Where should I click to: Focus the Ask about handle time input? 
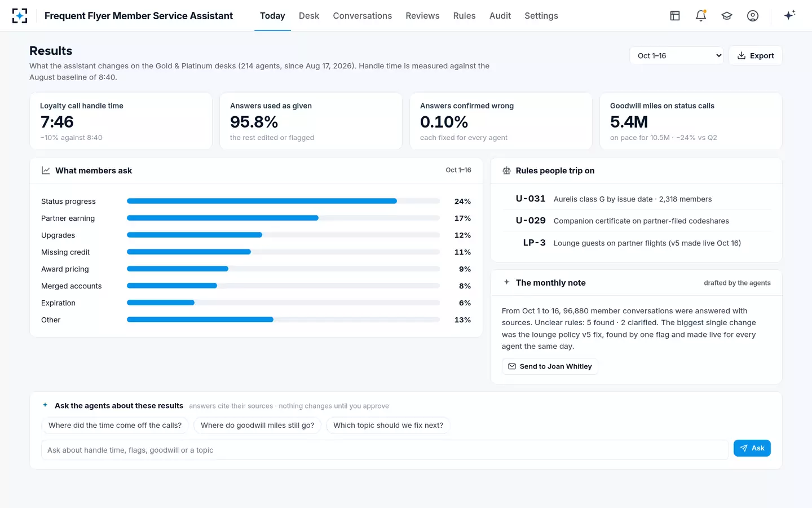385,450
